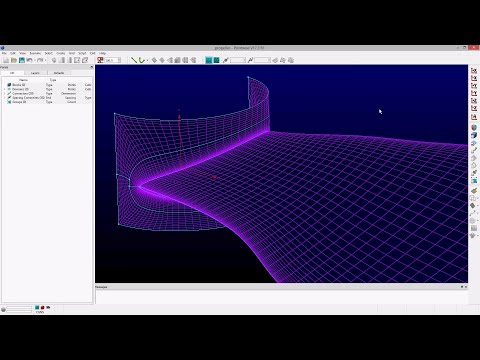Switch to the List panel tab

tap(12, 73)
